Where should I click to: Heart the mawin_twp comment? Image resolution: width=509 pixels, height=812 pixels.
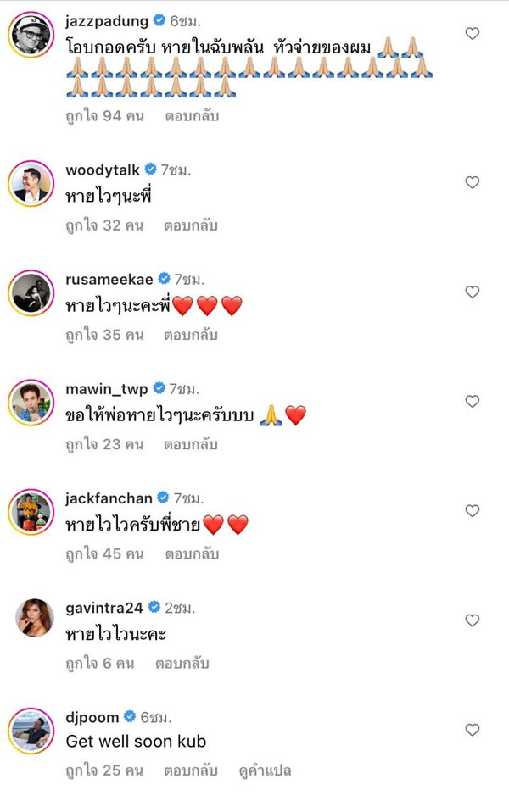pos(473,401)
